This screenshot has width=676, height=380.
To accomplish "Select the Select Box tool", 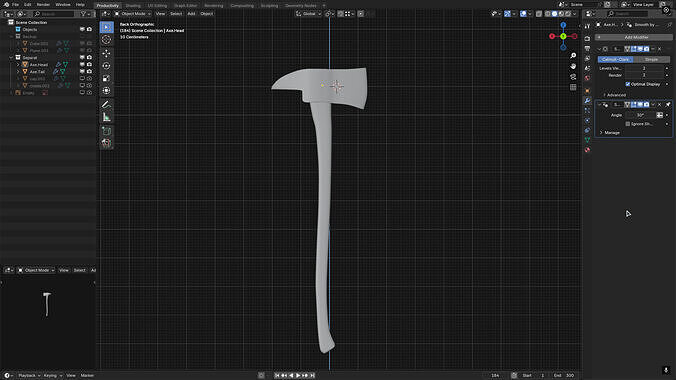I will pos(106,27).
